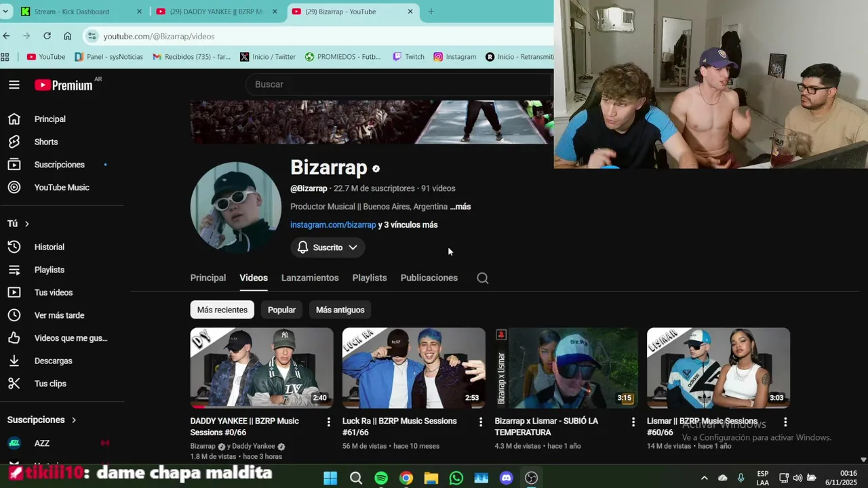Click the YouTube search field
Viewport: 868px width, 488px height.
coord(400,84)
